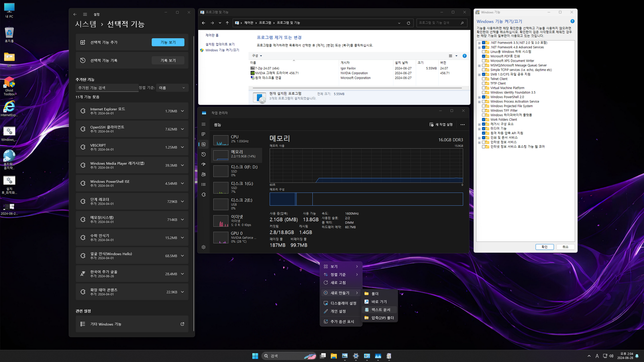
Task: Enable Telnet Client checkbox
Action: point(484,79)
